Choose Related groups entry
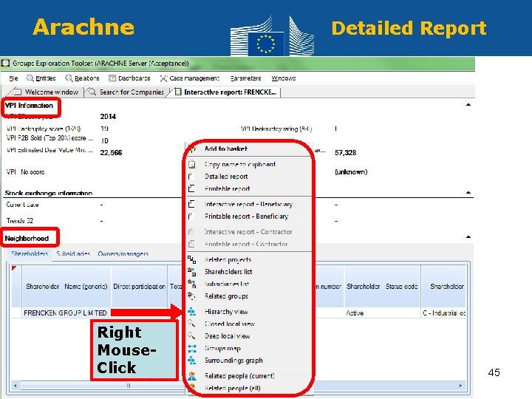 tap(226, 296)
